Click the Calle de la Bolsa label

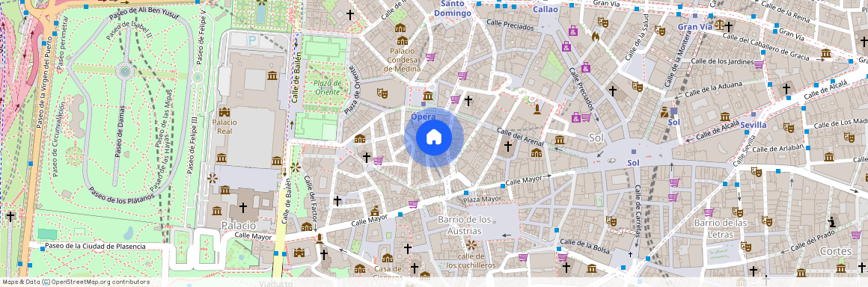(x=584, y=247)
